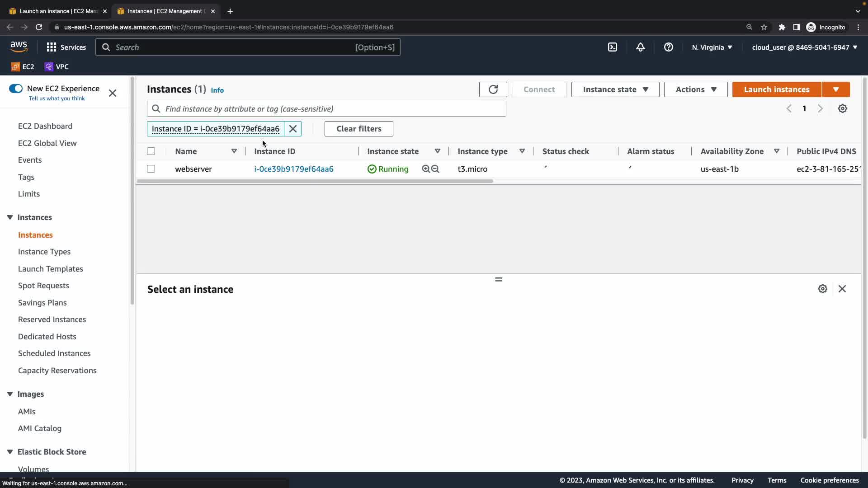Check the webserver instance checkbox
This screenshot has height=488, width=868.
tap(151, 169)
